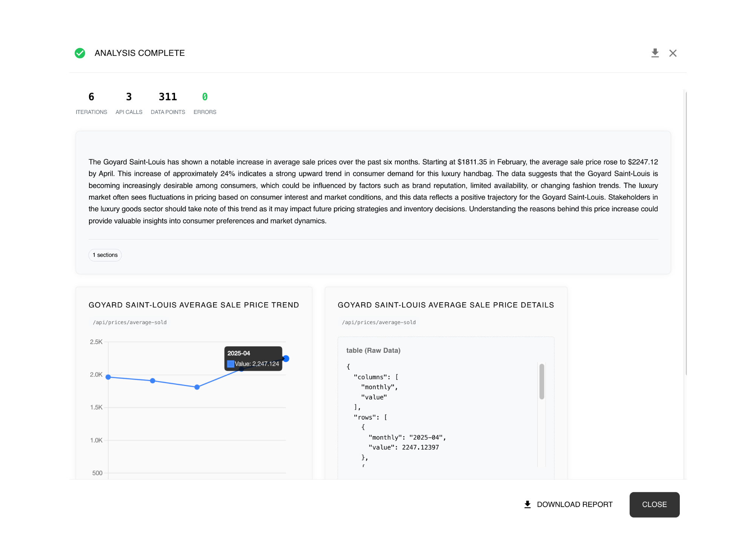
Task: Click the Errors count 0
Action: pyautogui.click(x=205, y=97)
